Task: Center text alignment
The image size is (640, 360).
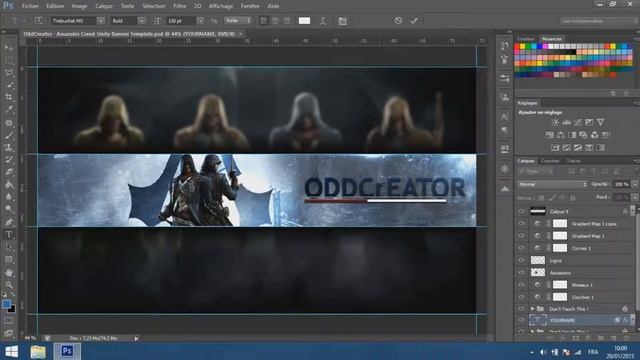Action: tap(275, 20)
